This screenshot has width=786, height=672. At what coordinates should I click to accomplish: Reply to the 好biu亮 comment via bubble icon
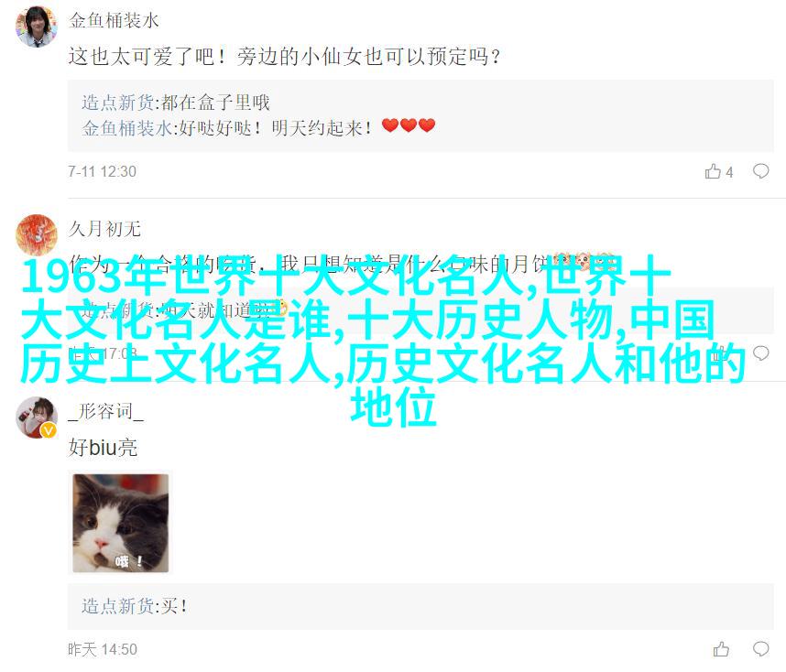pos(760,649)
